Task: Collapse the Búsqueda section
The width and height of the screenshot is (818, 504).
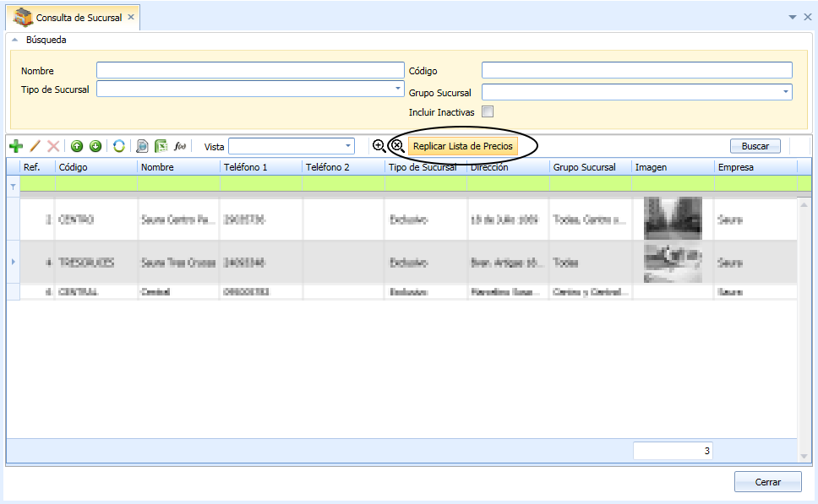Action: (x=15, y=40)
